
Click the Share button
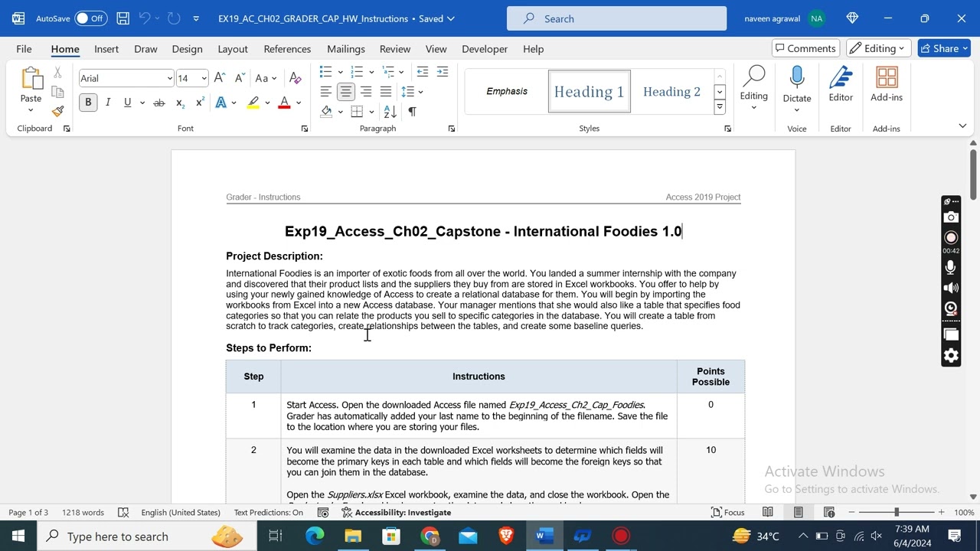944,48
